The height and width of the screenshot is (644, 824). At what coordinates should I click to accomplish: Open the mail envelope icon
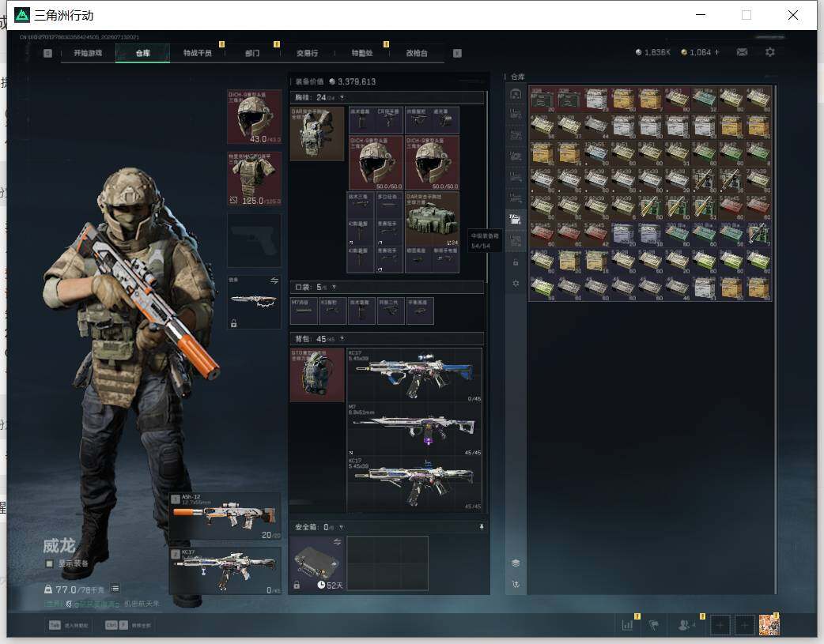click(x=742, y=52)
